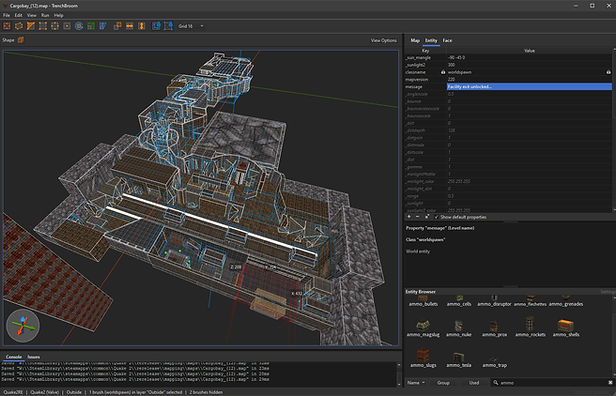
Task: Activate the green Scale tool
Action: (x=91, y=26)
